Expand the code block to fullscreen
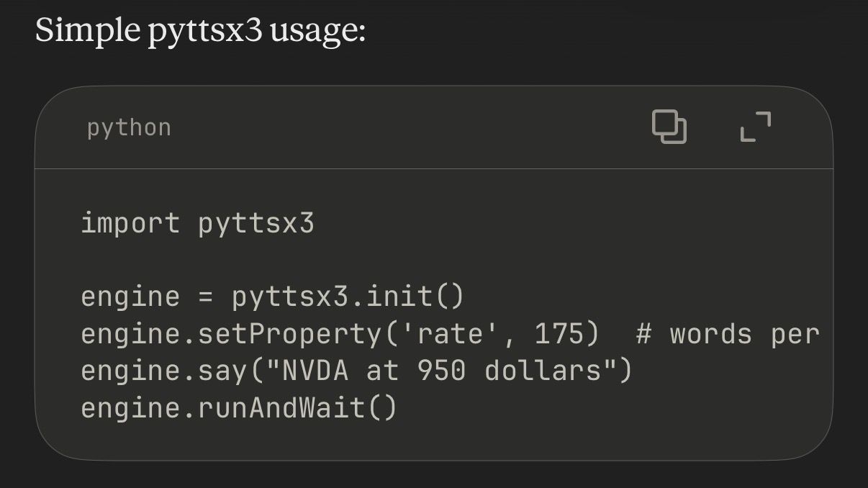The image size is (868, 488). [756, 127]
